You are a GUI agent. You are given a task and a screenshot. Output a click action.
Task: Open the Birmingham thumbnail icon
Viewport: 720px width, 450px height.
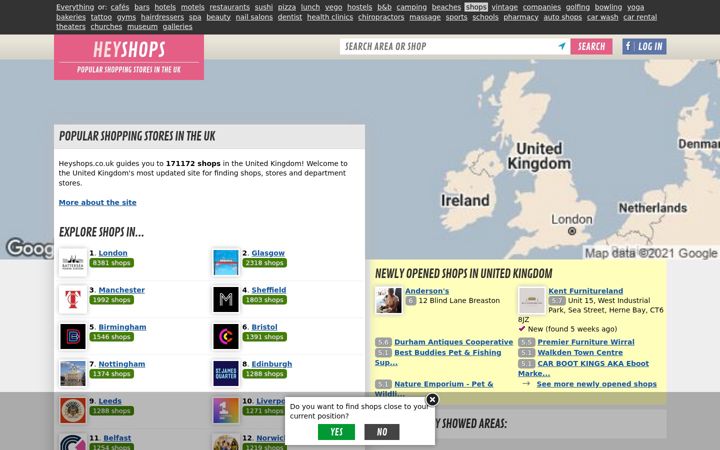point(73,336)
